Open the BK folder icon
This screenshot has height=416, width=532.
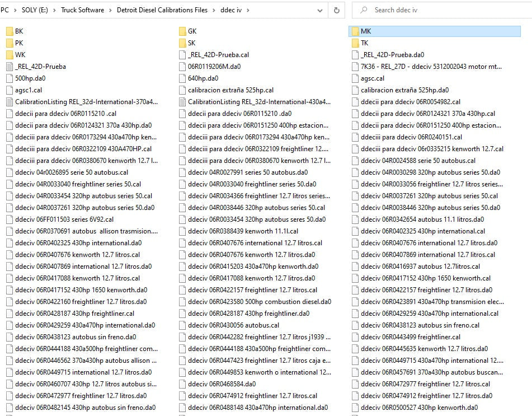point(10,31)
